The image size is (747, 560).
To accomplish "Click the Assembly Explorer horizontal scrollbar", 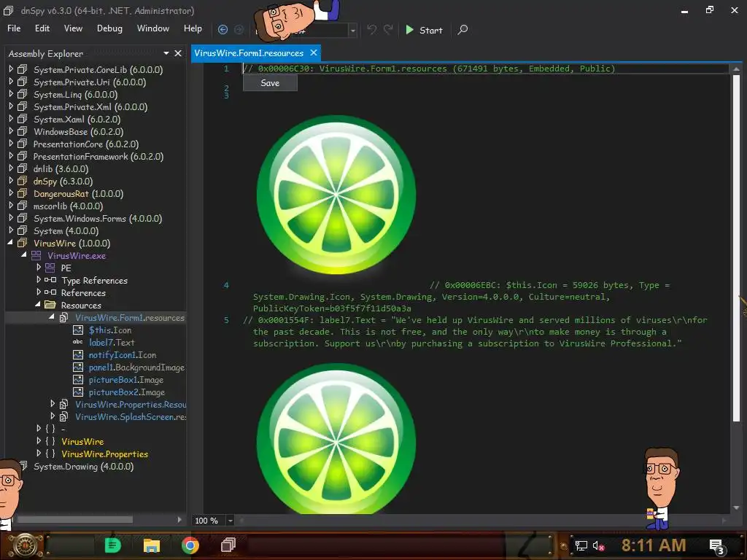I will 75,519.
